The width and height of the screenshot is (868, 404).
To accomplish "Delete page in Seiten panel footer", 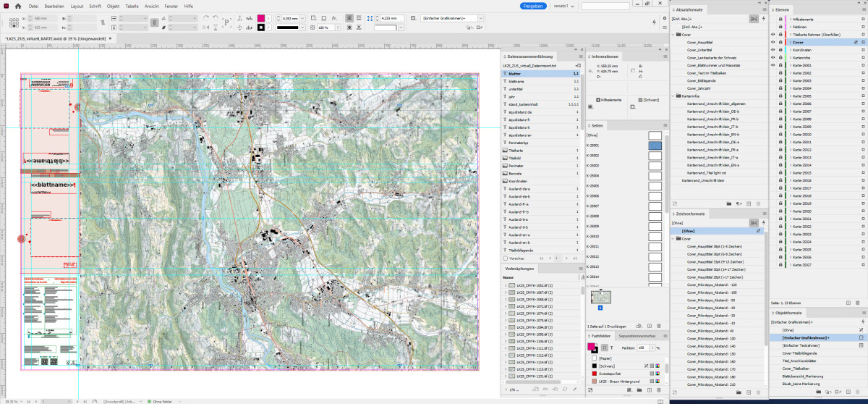I will tap(659, 326).
